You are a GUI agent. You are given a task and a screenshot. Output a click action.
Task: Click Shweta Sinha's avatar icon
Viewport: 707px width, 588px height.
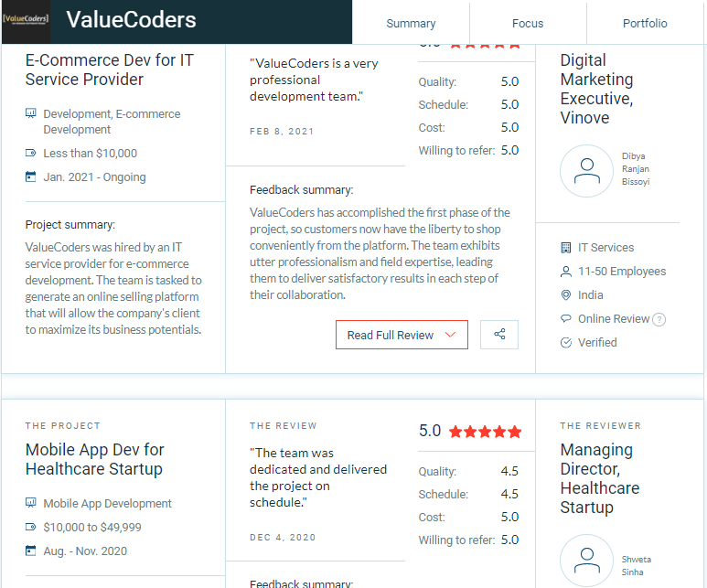(x=586, y=560)
